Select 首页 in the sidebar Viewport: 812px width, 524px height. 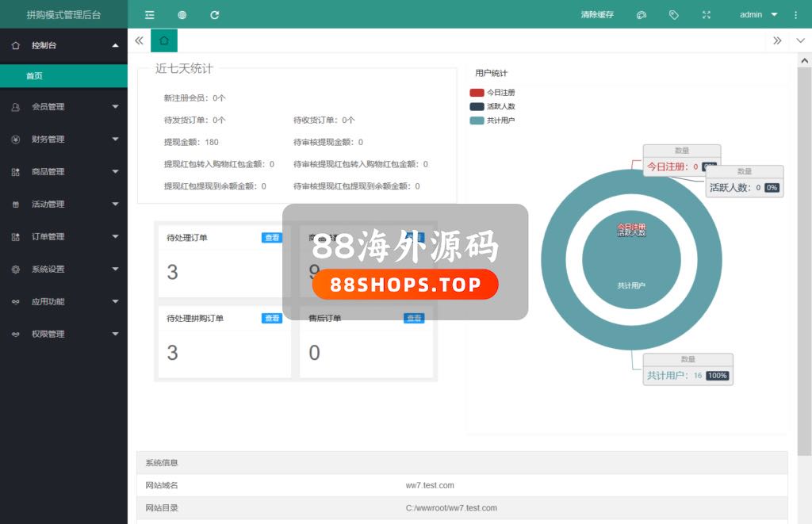(x=34, y=76)
